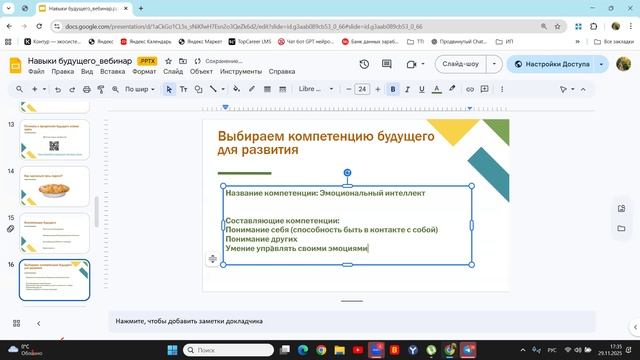
Task: Open the Формат menu
Action: (144, 71)
